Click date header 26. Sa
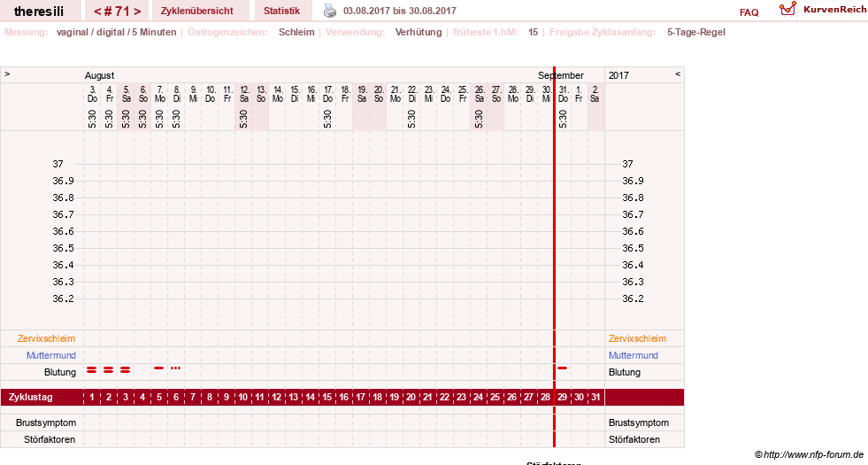Screen dimensions: 868x465 point(480,94)
